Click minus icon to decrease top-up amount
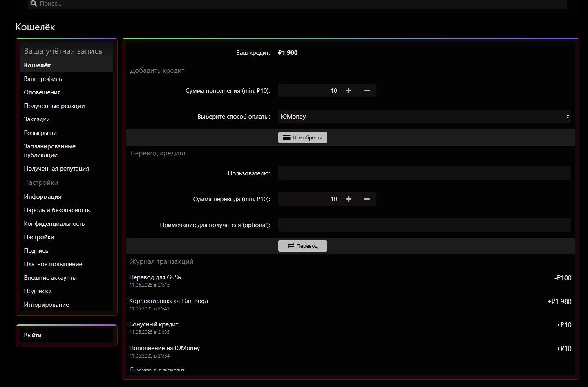The image size is (588, 387). click(367, 90)
